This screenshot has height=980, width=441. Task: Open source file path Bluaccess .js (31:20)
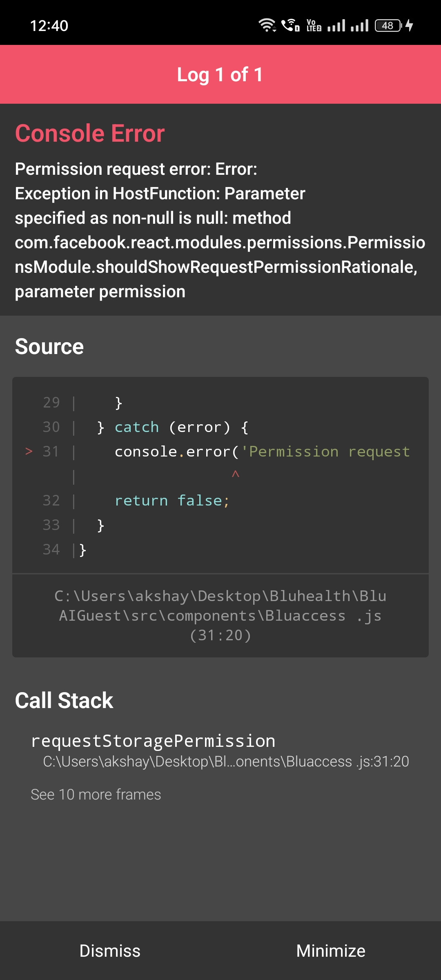click(x=220, y=616)
